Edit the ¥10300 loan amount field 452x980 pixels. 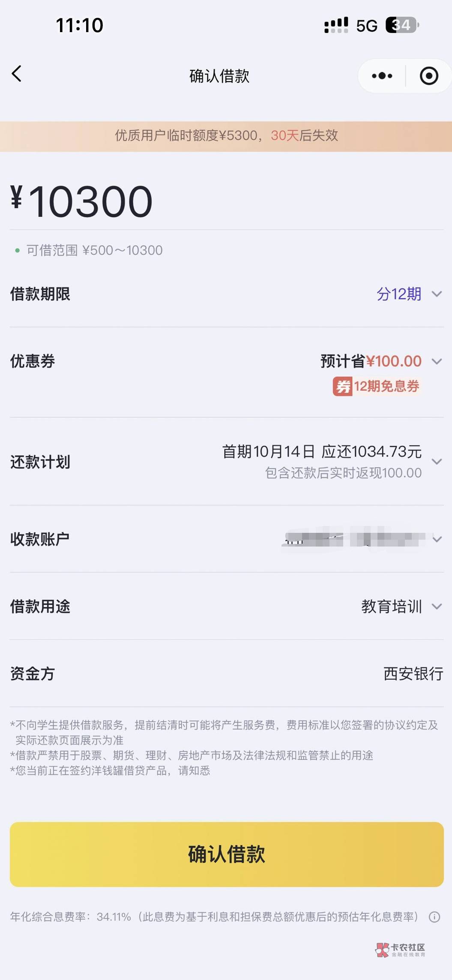click(90, 202)
